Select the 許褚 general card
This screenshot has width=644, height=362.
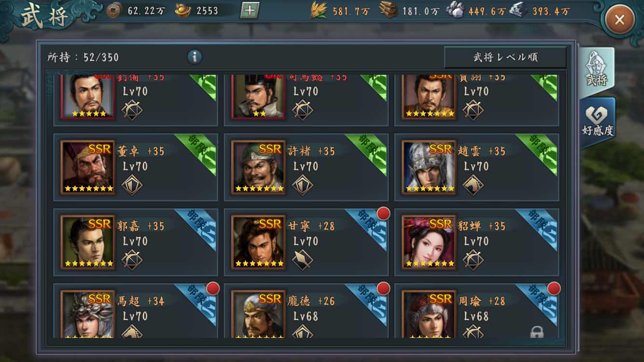point(306,167)
